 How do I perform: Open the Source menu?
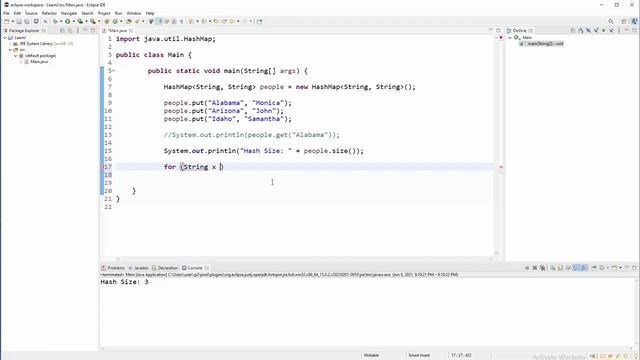(x=31, y=13)
